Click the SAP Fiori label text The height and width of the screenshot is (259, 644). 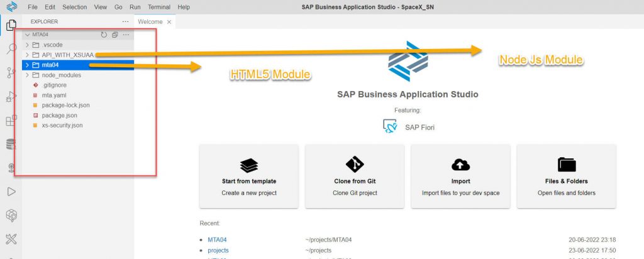point(419,128)
